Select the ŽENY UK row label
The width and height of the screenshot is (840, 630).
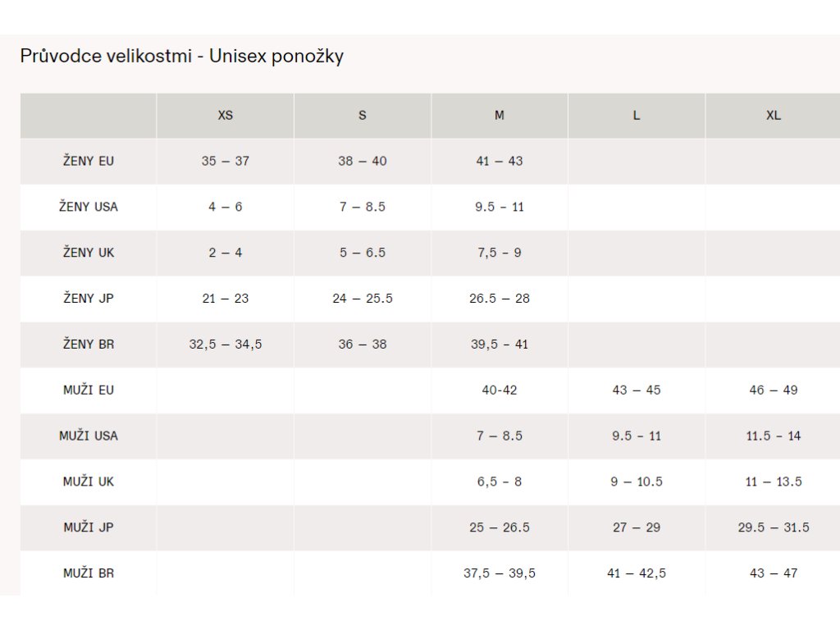pyautogui.click(x=89, y=253)
